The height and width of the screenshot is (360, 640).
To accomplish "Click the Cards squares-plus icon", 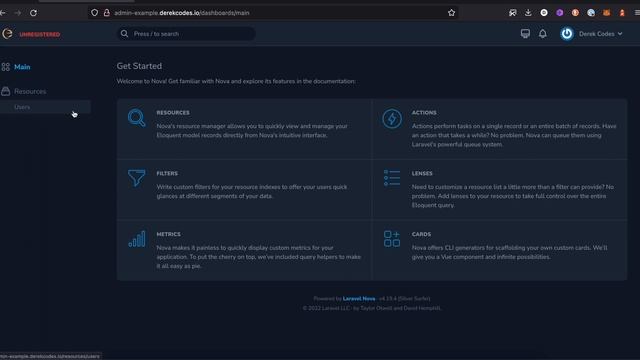I will (392, 239).
